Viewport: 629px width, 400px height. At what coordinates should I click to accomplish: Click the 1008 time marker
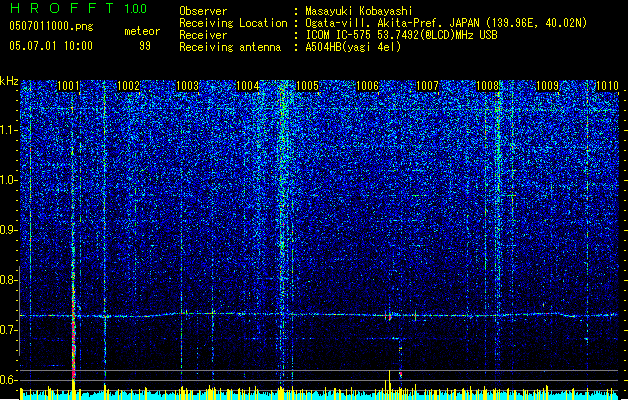tap(487, 86)
